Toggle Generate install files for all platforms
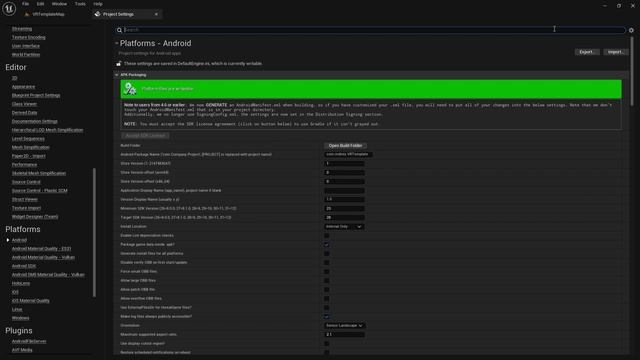The height and width of the screenshot is (360, 640). point(327,254)
